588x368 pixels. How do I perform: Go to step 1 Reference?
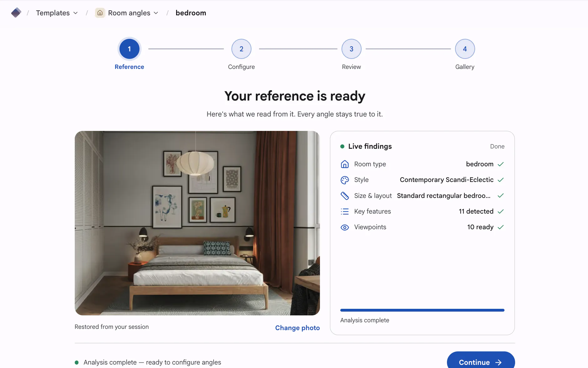tap(129, 49)
